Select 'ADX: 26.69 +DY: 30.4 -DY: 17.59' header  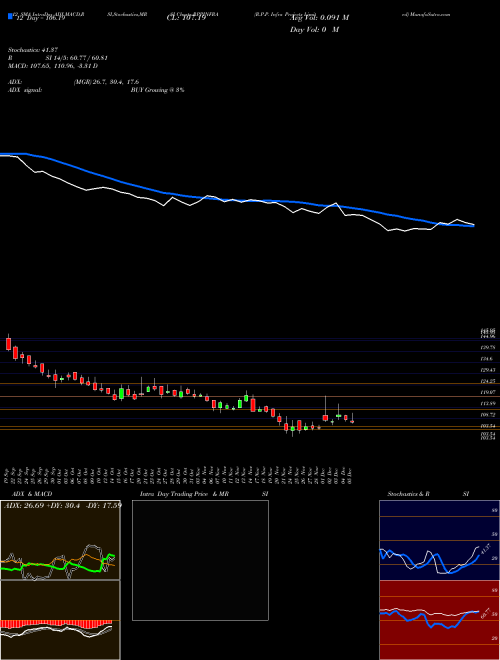(x=63, y=505)
